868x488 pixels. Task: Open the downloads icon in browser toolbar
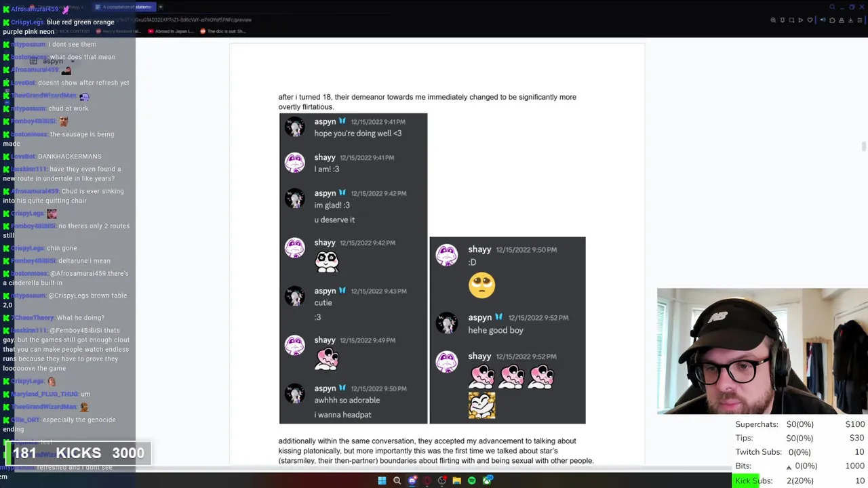[x=850, y=20]
